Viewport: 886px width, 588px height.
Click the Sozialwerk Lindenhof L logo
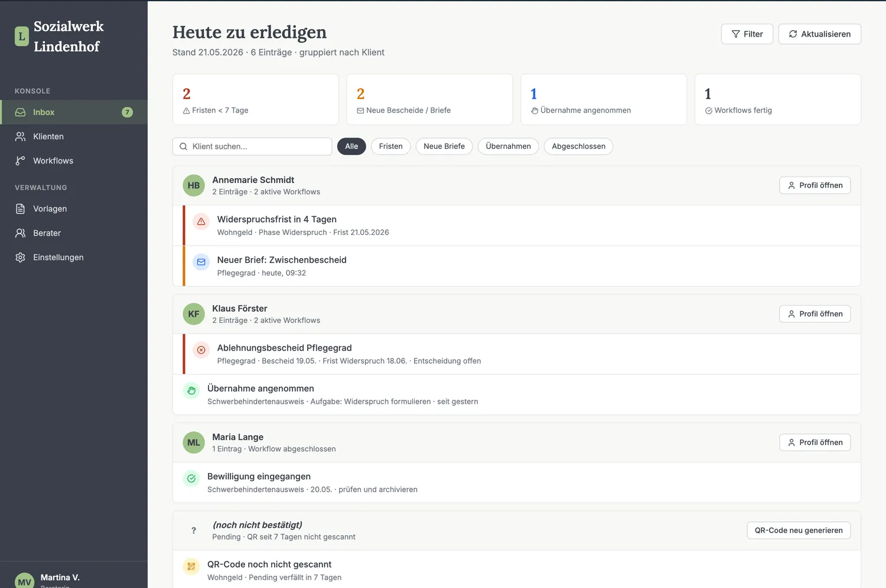pyautogui.click(x=22, y=36)
